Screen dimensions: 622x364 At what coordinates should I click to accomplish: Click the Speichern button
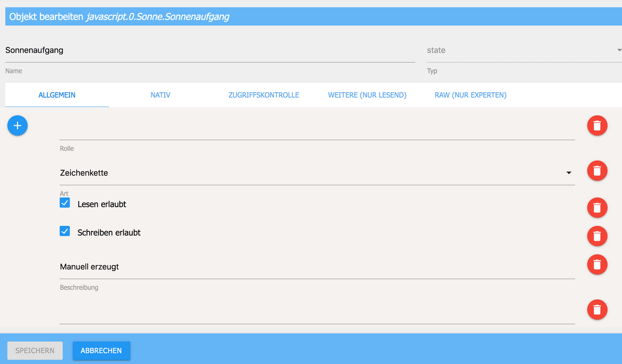pyautogui.click(x=35, y=351)
